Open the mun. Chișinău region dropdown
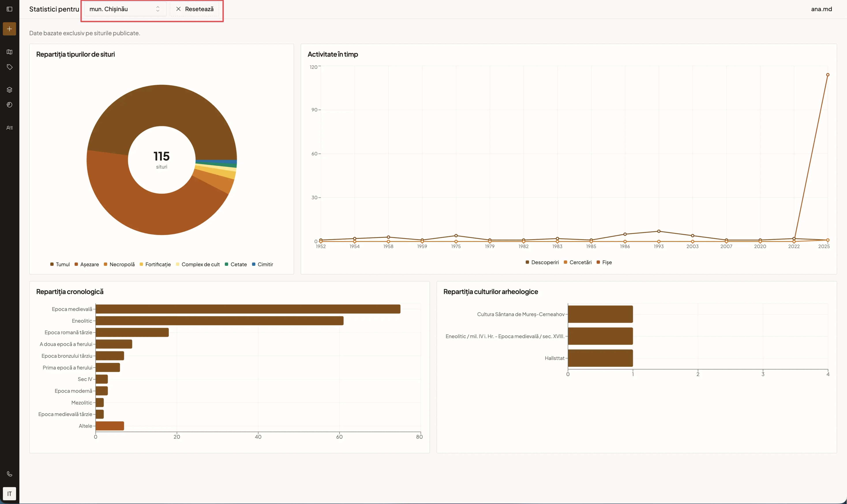The height and width of the screenshot is (504, 847). [125, 9]
